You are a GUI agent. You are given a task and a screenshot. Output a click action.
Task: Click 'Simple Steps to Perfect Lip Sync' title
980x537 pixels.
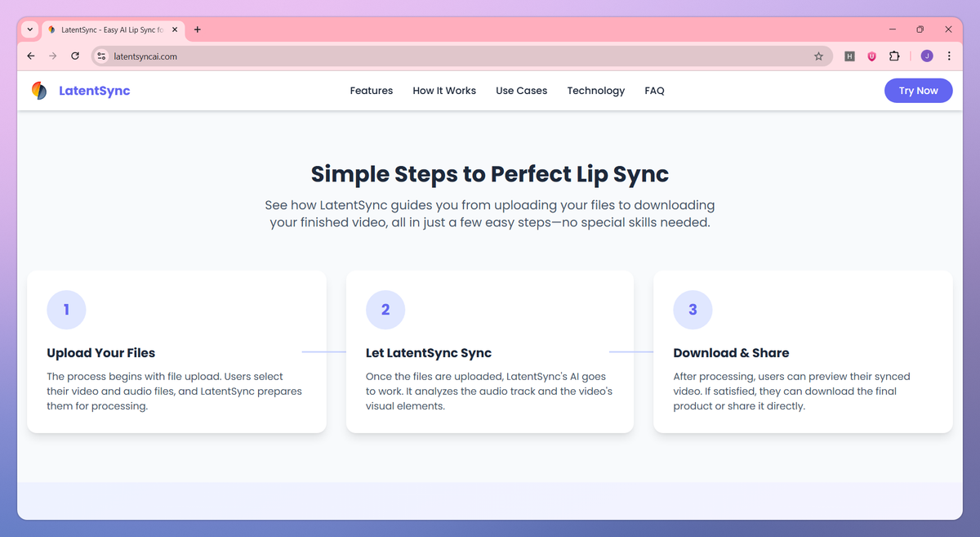point(490,174)
